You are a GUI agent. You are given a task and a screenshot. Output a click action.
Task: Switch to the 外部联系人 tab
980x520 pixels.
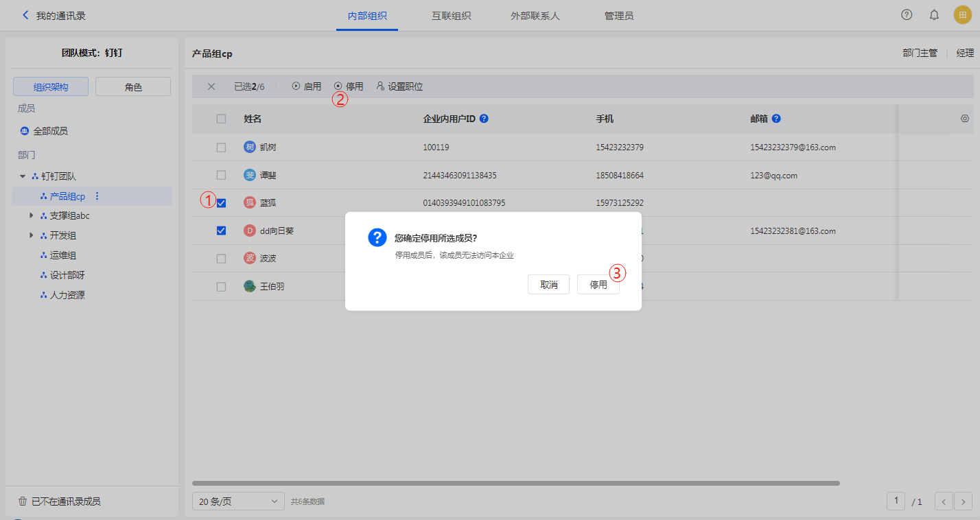[x=535, y=15]
